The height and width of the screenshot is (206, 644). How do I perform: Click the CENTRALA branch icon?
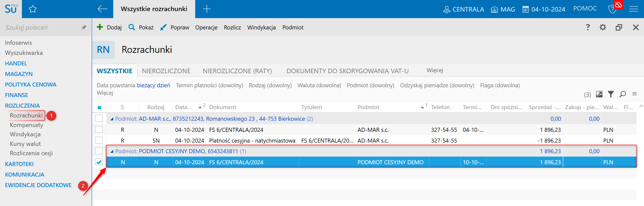(446, 10)
